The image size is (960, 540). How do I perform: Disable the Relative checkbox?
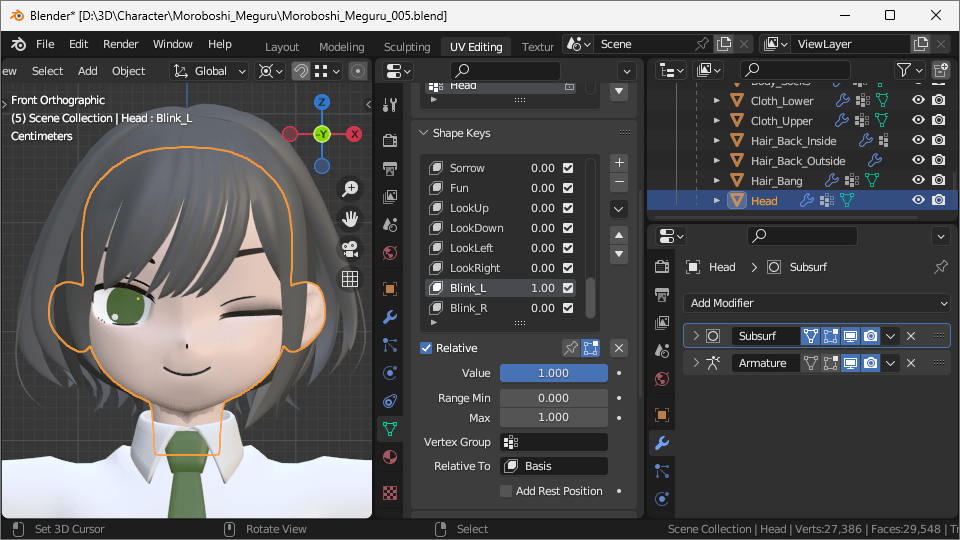click(x=426, y=348)
